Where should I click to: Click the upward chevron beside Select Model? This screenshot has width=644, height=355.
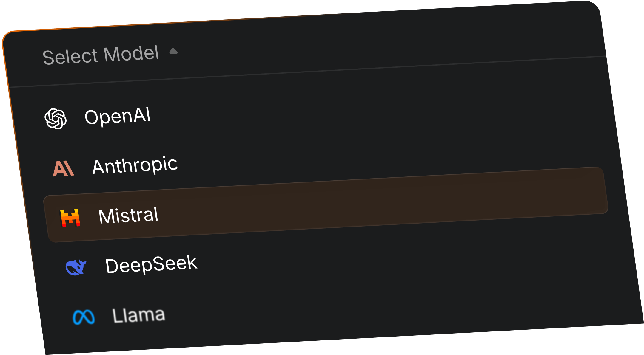[x=174, y=51]
